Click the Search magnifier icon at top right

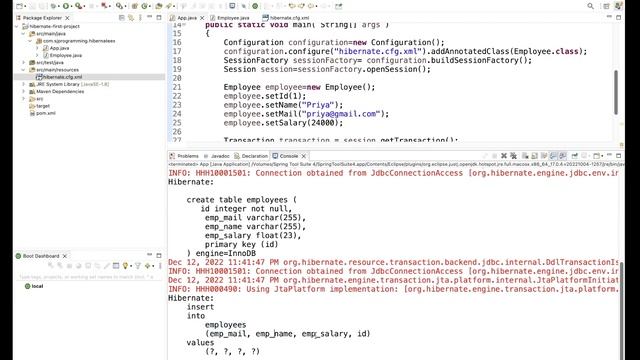click(x=590, y=6)
